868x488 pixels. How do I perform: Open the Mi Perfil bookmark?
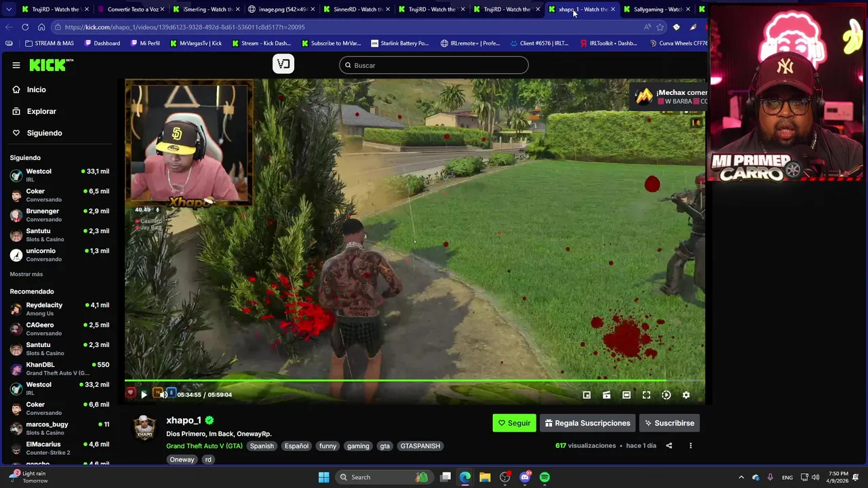coord(144,43)
